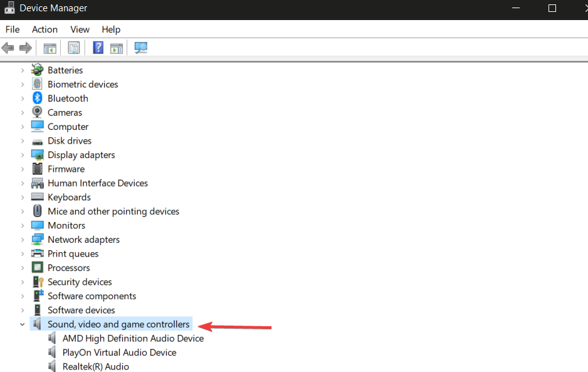
Task: Click the Back arrow toolbar button
Action: point(8,48)
